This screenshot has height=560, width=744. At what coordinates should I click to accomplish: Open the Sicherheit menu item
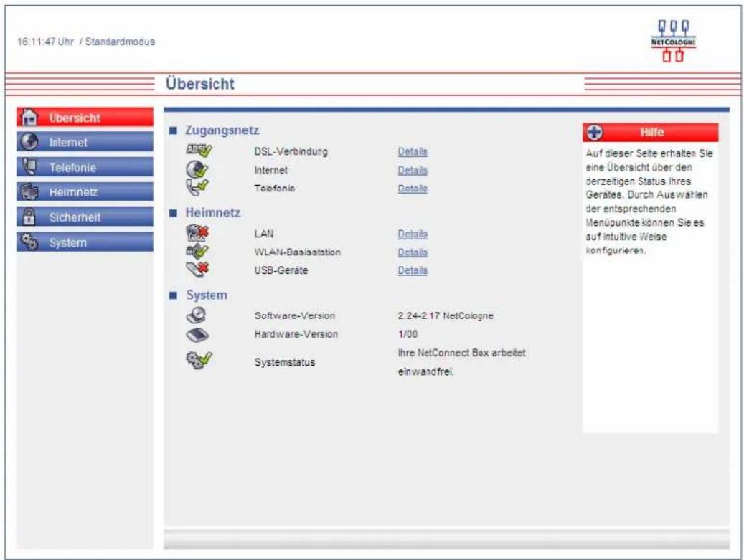point(85,217)
